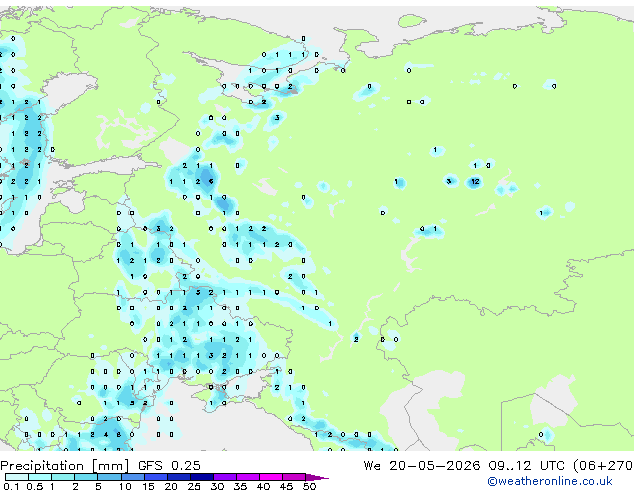Screen dimensions: 634x490
Task: Click the '30' legend scale label
Action: click(217, 486)
